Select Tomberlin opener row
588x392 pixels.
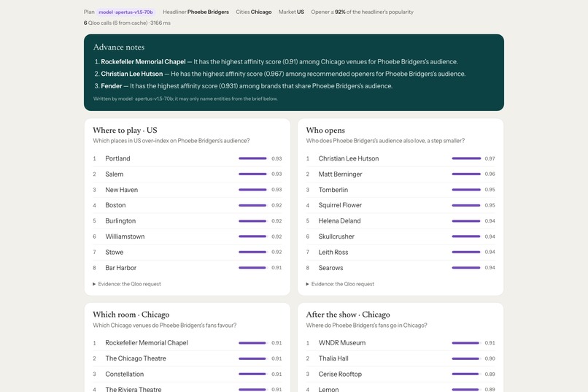(401, 190)
